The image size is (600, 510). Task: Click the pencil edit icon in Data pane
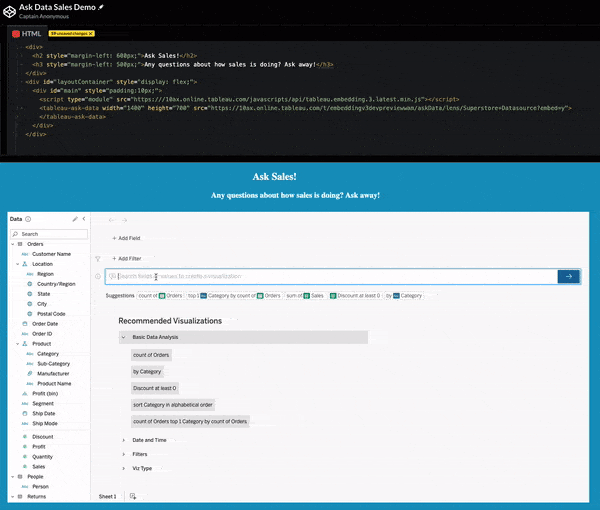tap(75, 218)
